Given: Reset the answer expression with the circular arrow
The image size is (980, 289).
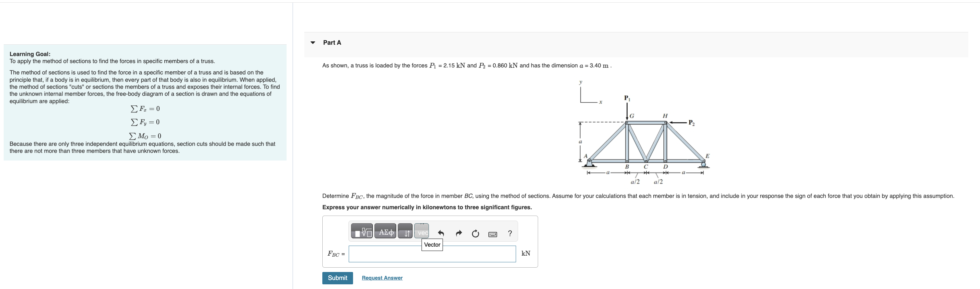Looking at the screenshot, I should click(x=475, y=233).
